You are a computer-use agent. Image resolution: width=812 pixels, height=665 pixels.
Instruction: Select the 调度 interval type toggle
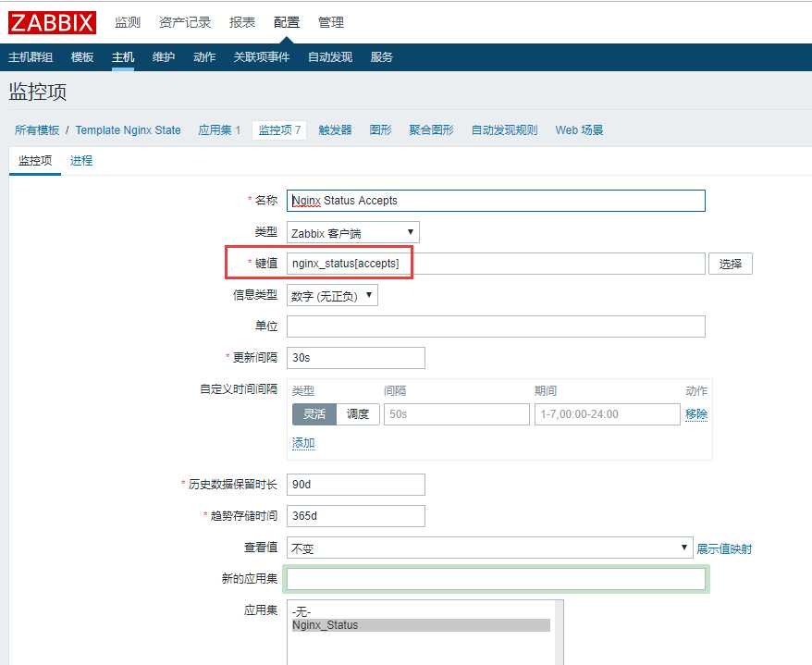358,414
